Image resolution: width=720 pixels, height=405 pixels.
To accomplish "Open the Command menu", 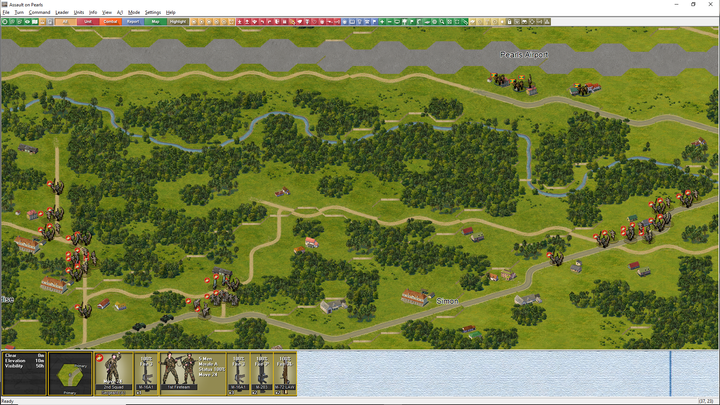I will 39,12.
